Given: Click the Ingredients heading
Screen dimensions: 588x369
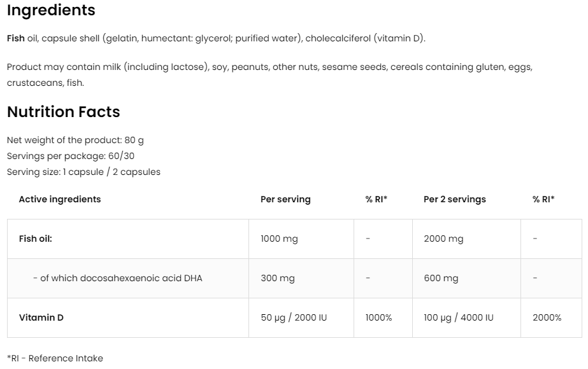Looking at the screenshot, I should click(x=51, y=11).
